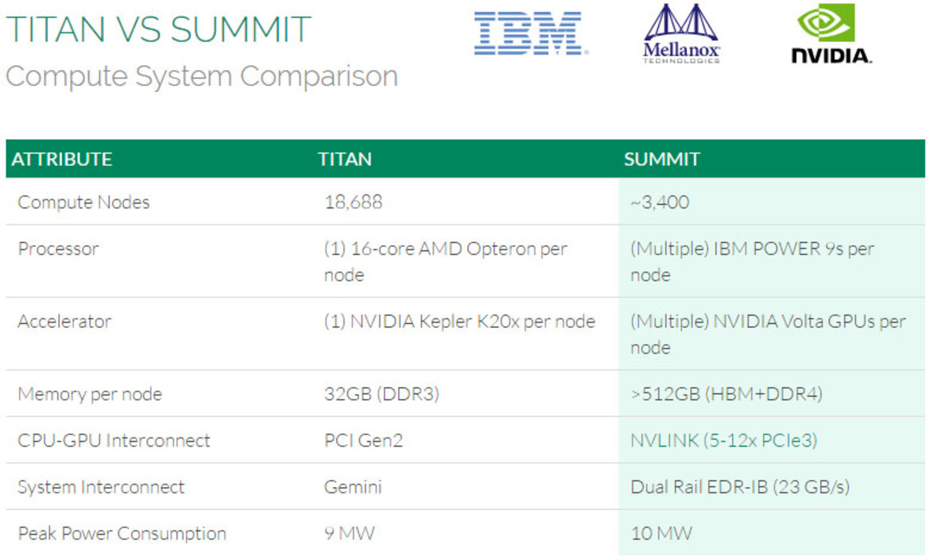930x560 pixels.
Task: Click the IBM logo
Action: click(x=531, y=34)
